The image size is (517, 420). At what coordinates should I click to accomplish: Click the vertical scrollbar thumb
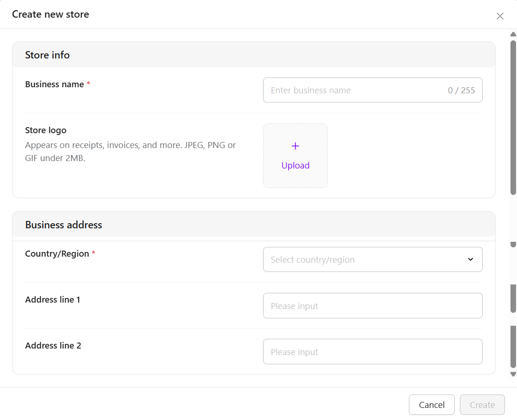(513, 116)
